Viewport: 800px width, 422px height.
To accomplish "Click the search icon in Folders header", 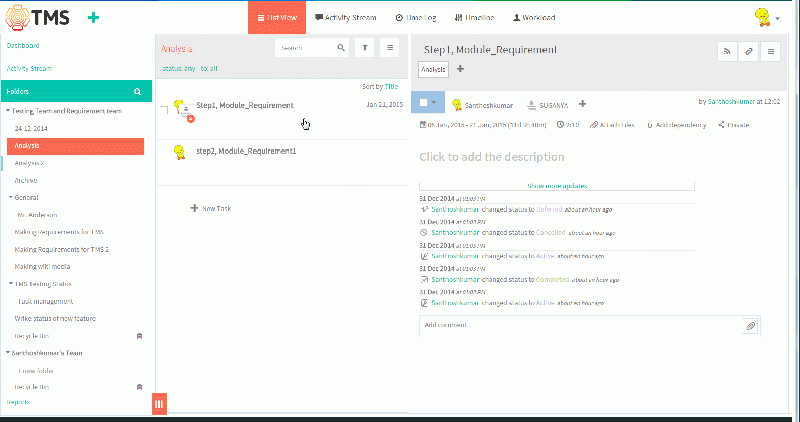I will click(137, 91).
